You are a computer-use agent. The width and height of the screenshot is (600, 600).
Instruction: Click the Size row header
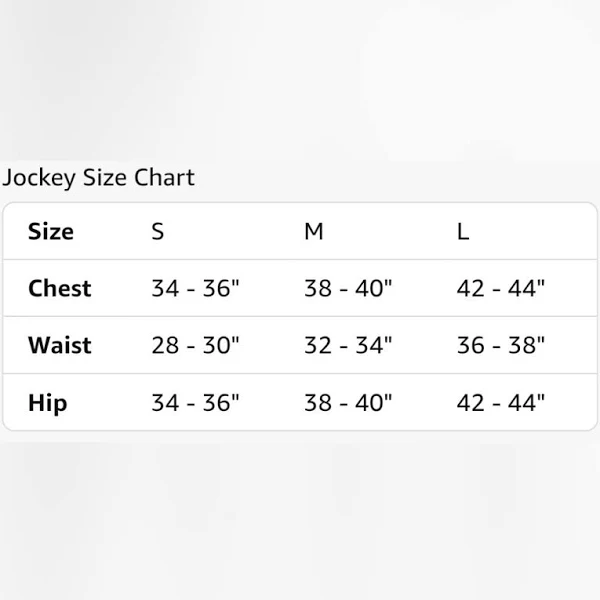click(x=51, y=232)
